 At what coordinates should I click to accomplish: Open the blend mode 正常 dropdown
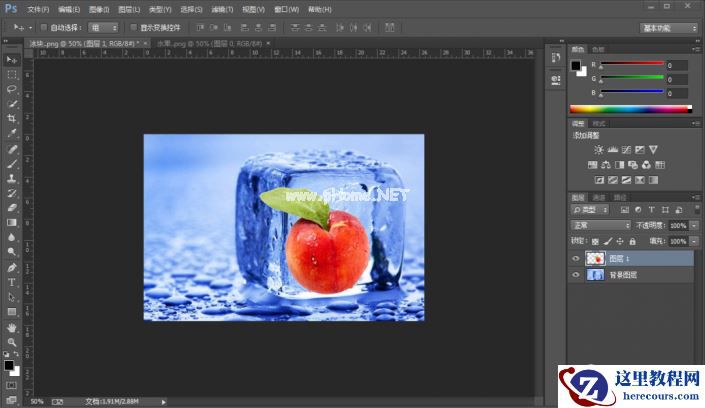pos(600,225)
